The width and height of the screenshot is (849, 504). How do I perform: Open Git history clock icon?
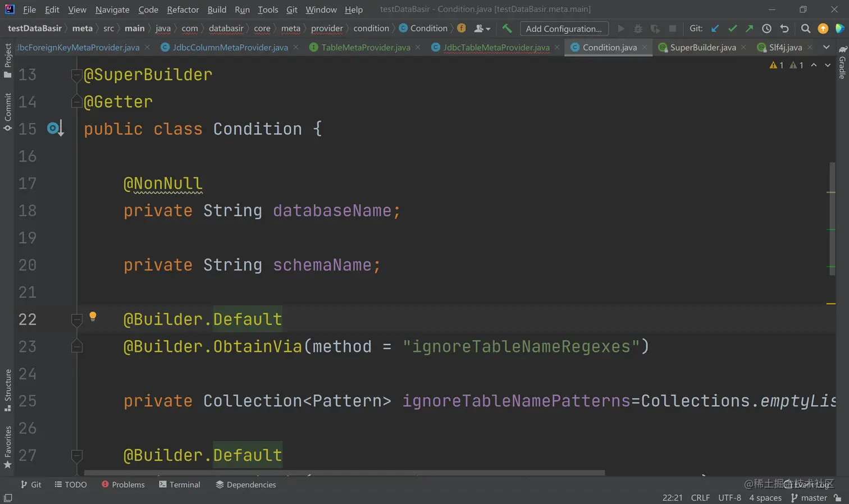coord(767,29)
